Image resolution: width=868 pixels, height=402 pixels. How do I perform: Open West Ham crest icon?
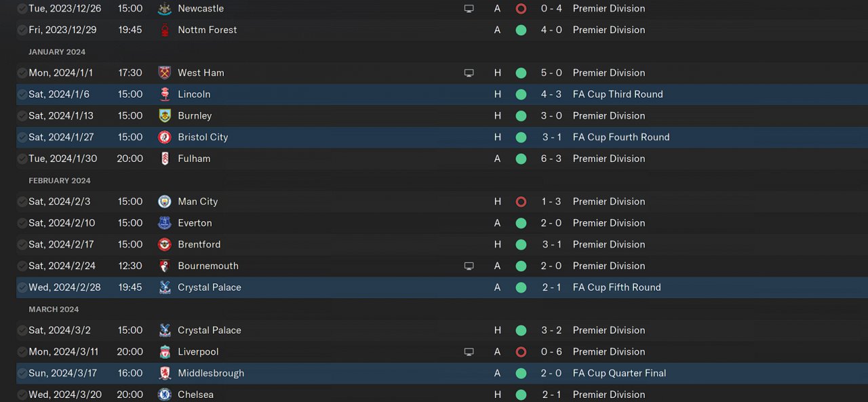pyautogui.click(x=164, y=73)
